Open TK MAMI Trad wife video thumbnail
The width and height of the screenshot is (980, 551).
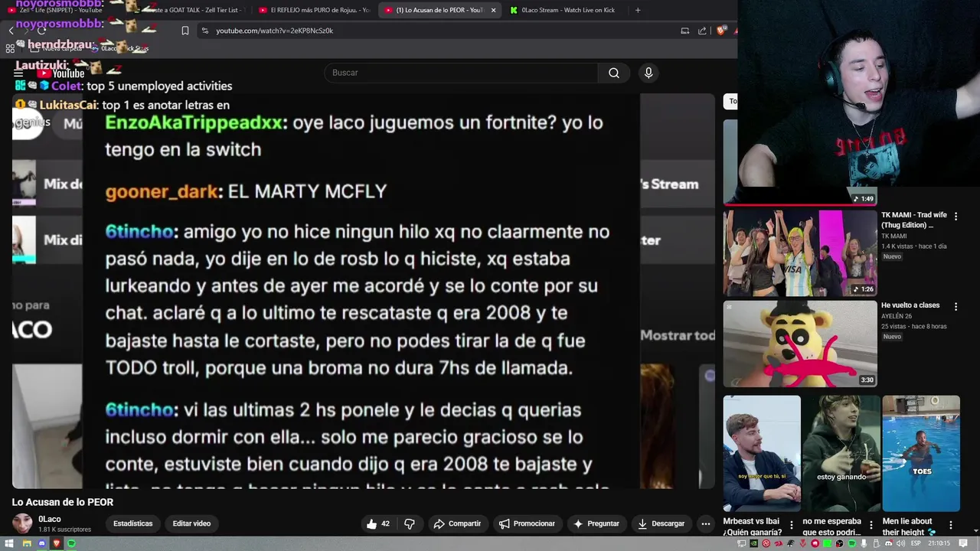800,253
